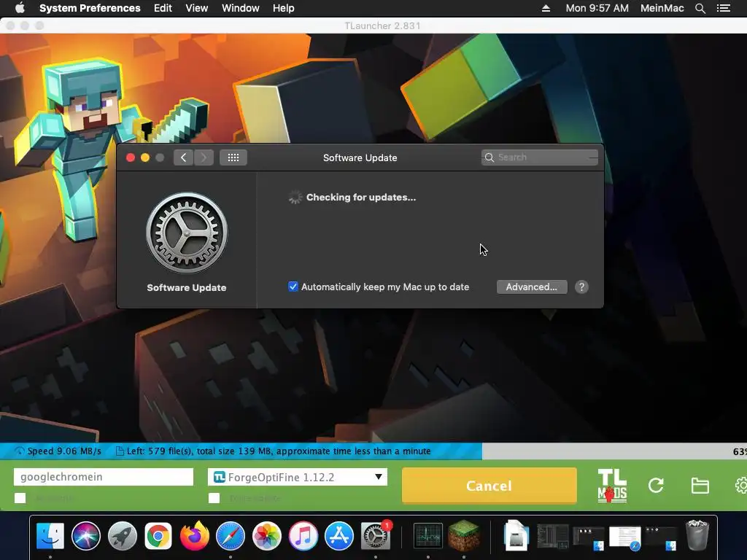
Task: Click the refresh arrow icon in TLauncher
Action: (656, 486)
